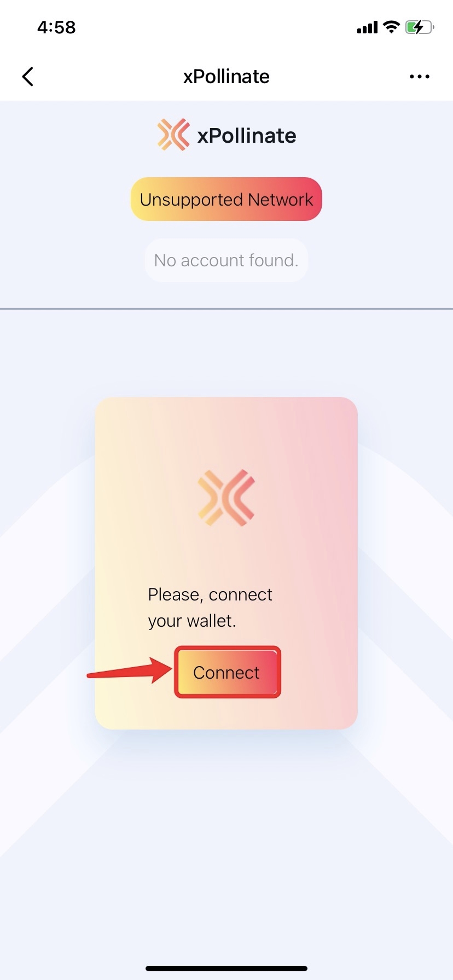Viewport: 453px width, 980px height.
Task: Open the three-dot more options menu
Action: (x=420, y=77)
